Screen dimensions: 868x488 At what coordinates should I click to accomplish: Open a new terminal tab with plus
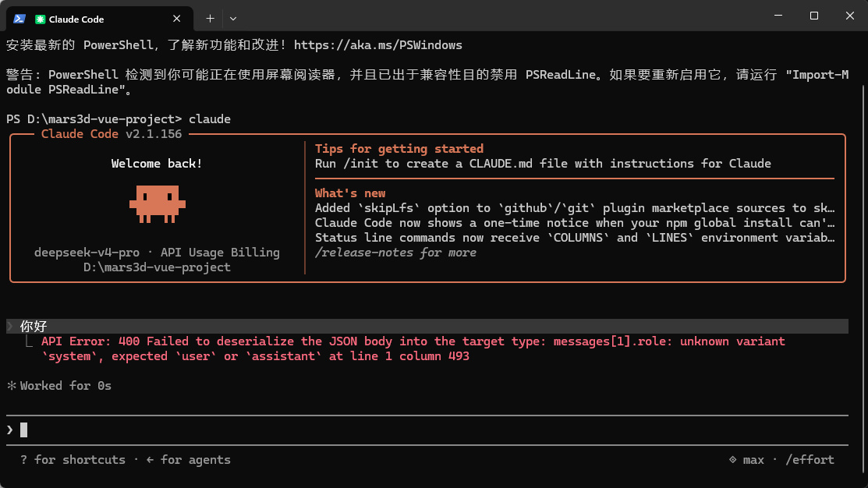(x=210, y=19)
